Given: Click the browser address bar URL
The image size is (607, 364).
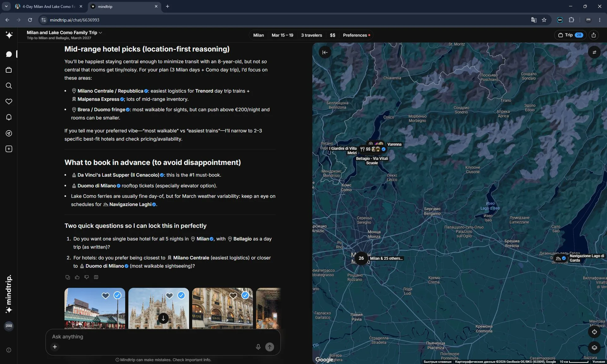Looking at the screenshot, I should point(75,20).
